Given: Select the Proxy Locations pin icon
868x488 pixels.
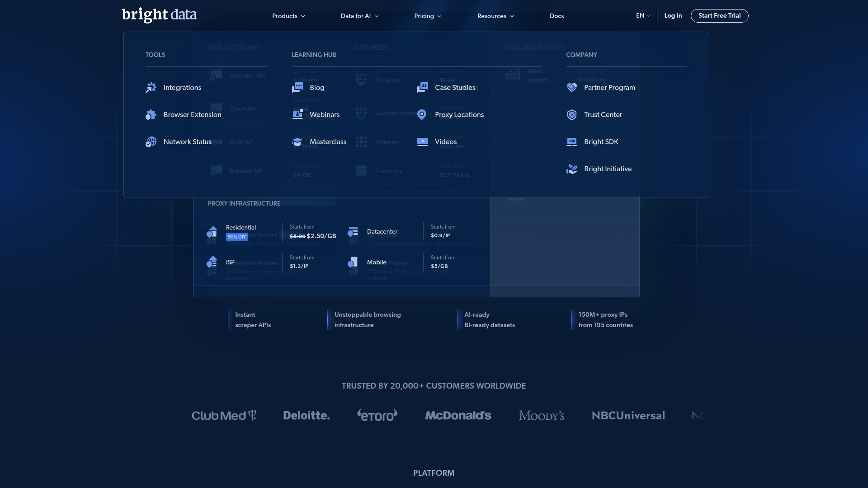Looking at the screenshot, I should coord(423,114).
